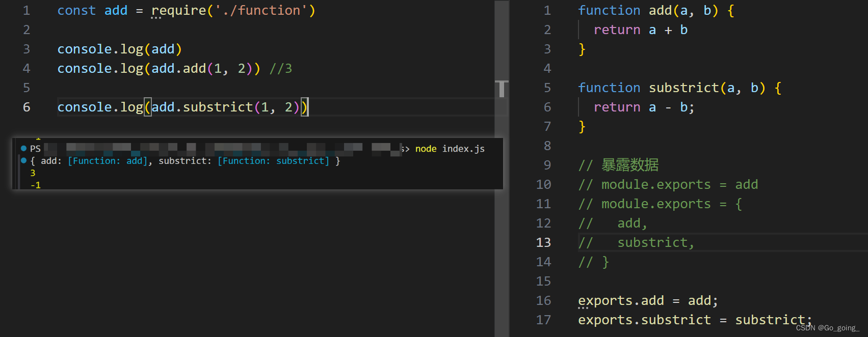Image resolution: width=868 pixels, height=337 pixels.
Task: Click the '// 暴露数据' comment on line 9
Action: pyautogui.click(x=618, y=165)
